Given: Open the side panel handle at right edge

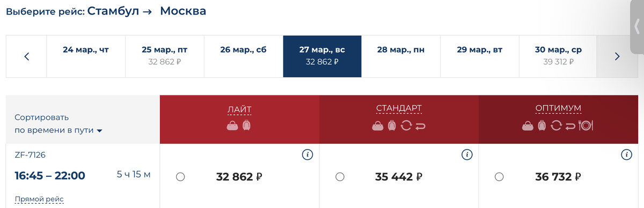Looking at the screenshot, I should point(637,27).
